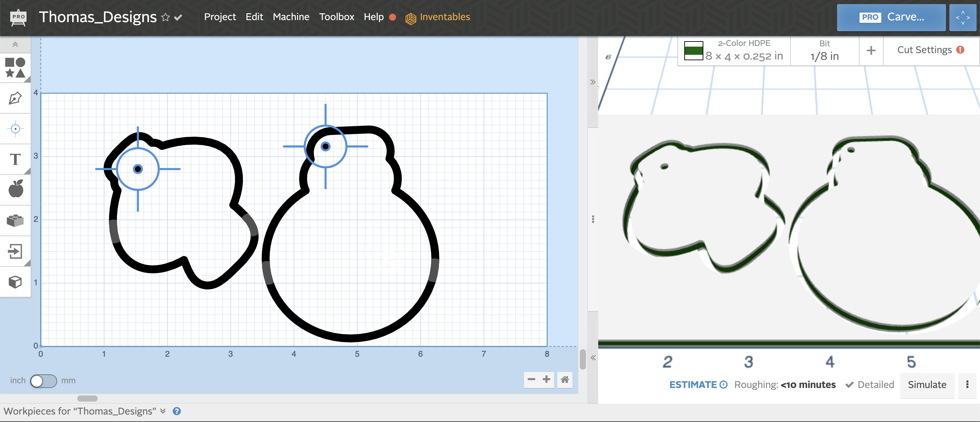Star the Thomas_Designs project
The image size is (980, 422).
165,17
